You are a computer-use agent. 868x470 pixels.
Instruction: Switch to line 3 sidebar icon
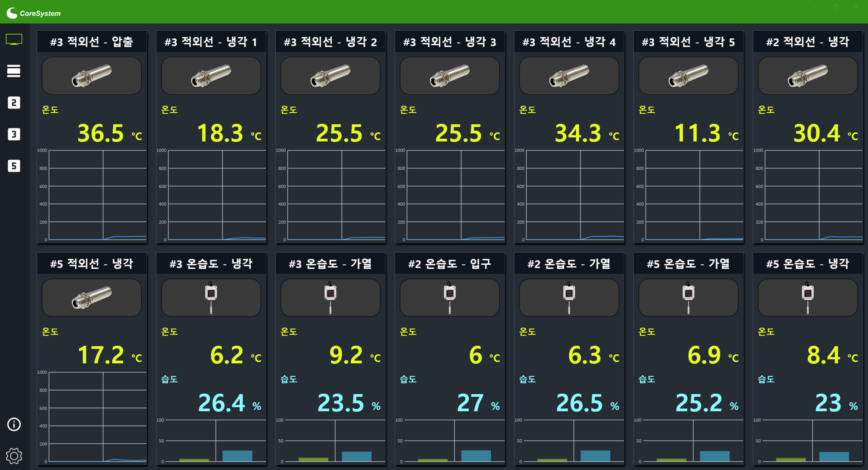(14, 134)
